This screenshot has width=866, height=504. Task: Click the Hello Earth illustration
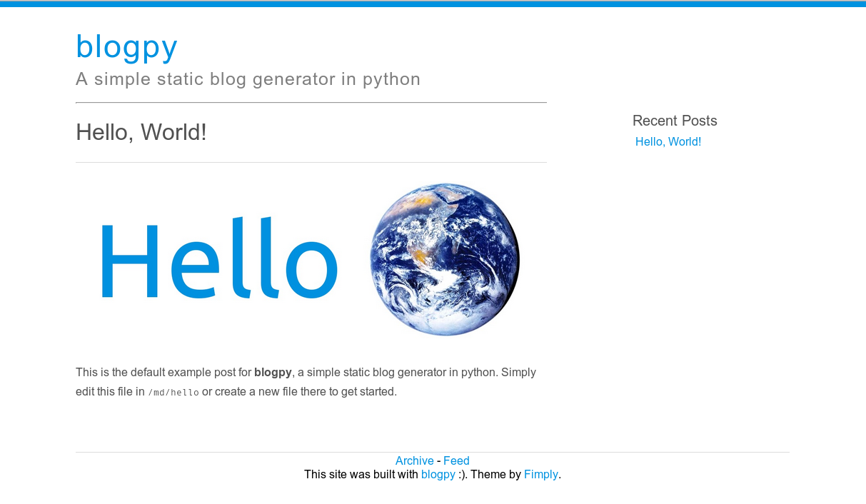pos(311,259)
